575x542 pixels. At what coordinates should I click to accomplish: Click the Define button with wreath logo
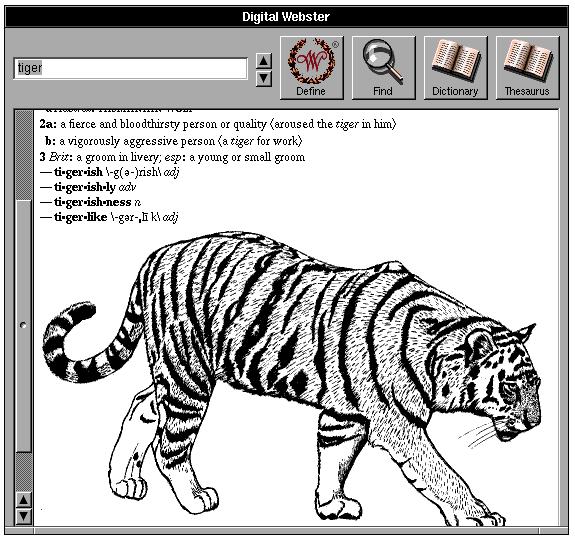point(311,67)
